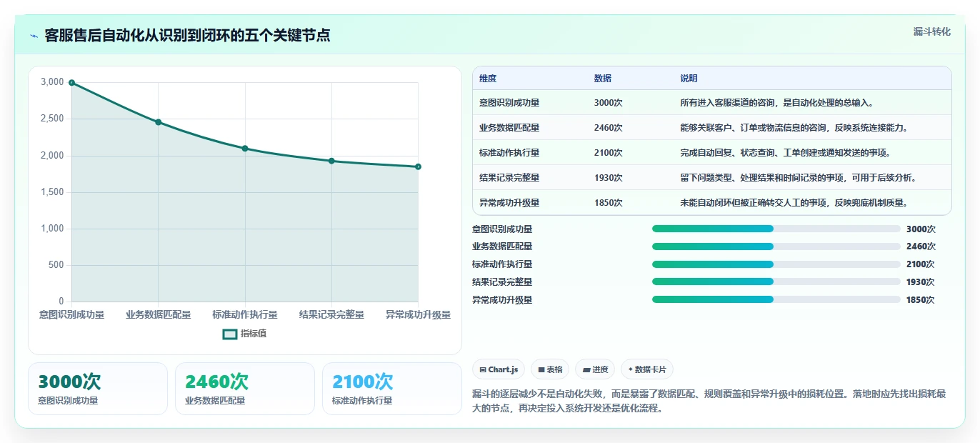
Task: Click the 意图识别成功量 progress bar
Action: (776, 229)
